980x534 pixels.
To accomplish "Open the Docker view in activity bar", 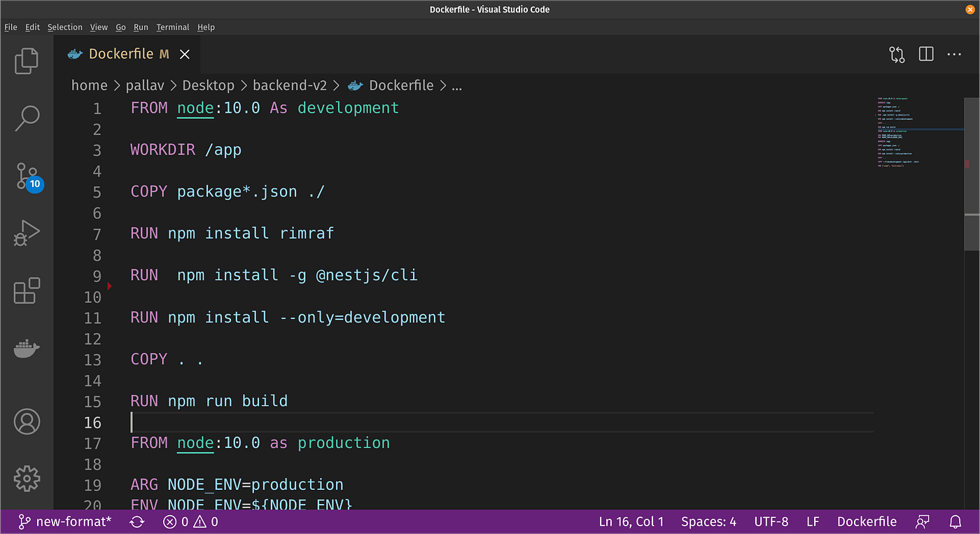I will pos(27,348).
